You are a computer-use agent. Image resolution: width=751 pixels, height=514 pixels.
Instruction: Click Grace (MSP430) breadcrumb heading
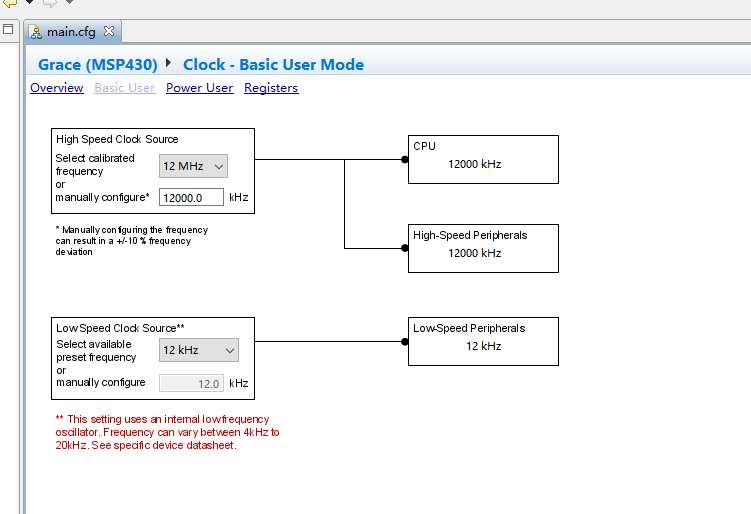98,64
